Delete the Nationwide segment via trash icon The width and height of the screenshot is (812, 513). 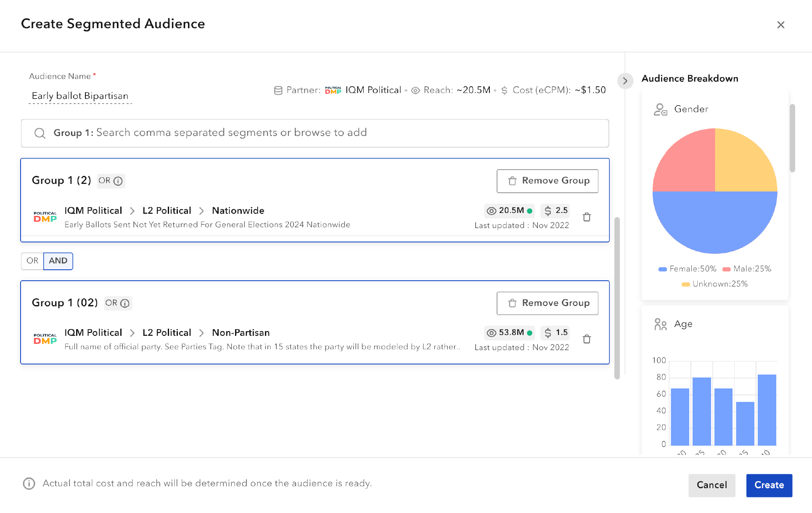[587, 217]
